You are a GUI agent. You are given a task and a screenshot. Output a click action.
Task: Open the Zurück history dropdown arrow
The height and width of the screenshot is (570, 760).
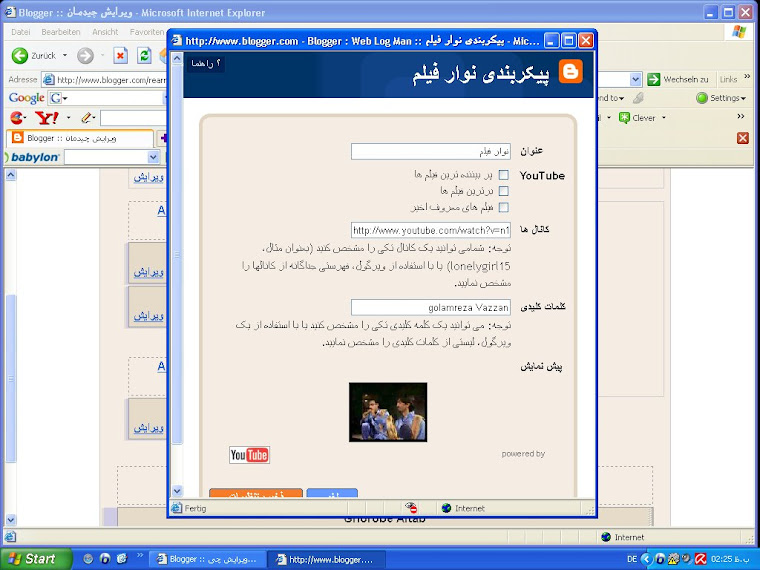click(65, 55)
